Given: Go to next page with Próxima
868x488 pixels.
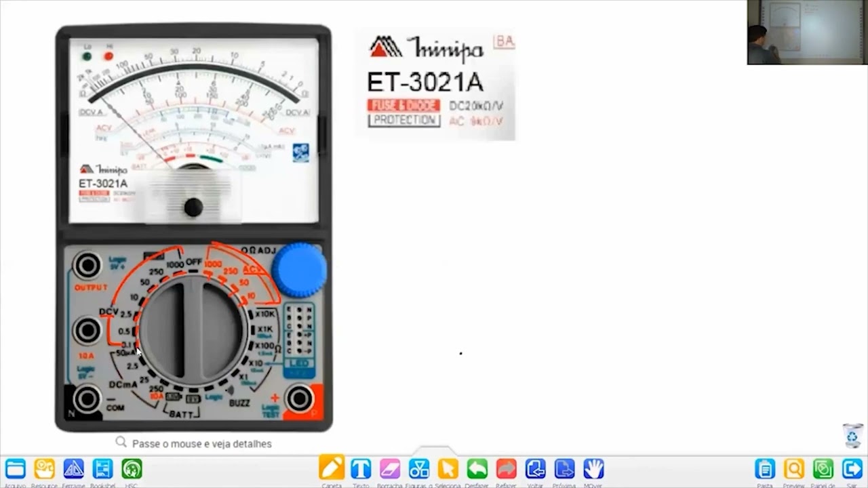Looking at the screenshot, I should [x=564, y=468].
